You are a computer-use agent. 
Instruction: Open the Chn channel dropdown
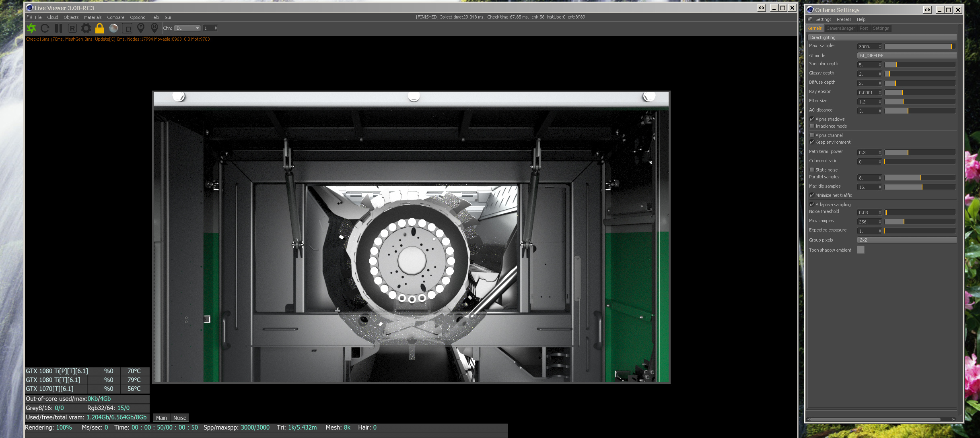[x=187, y=28]
